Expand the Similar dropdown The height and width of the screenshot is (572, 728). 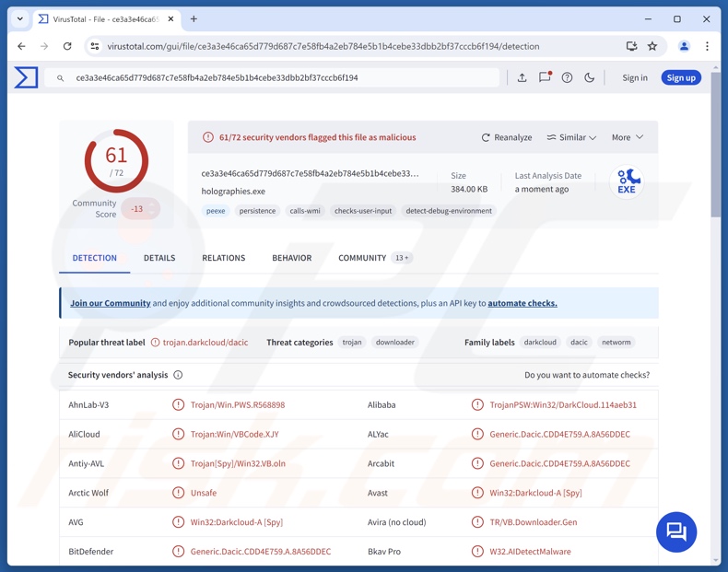(571, 137)
